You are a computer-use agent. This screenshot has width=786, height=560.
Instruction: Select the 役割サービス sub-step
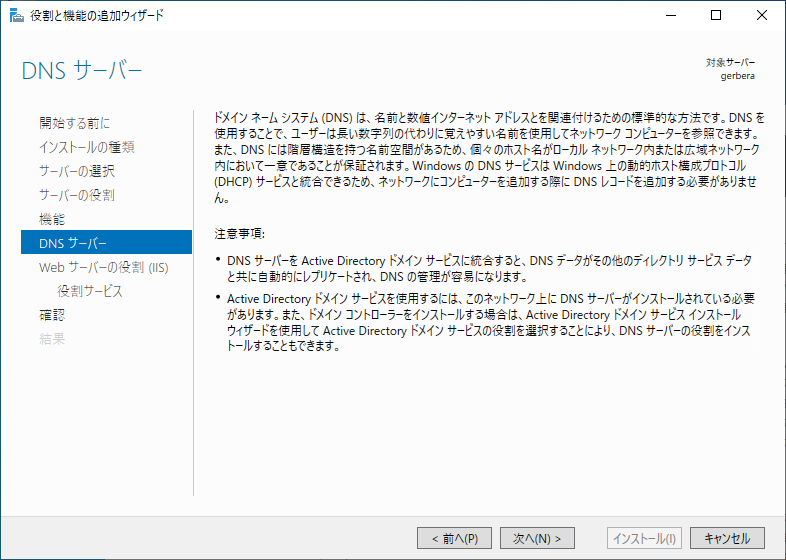coord(90,291)
